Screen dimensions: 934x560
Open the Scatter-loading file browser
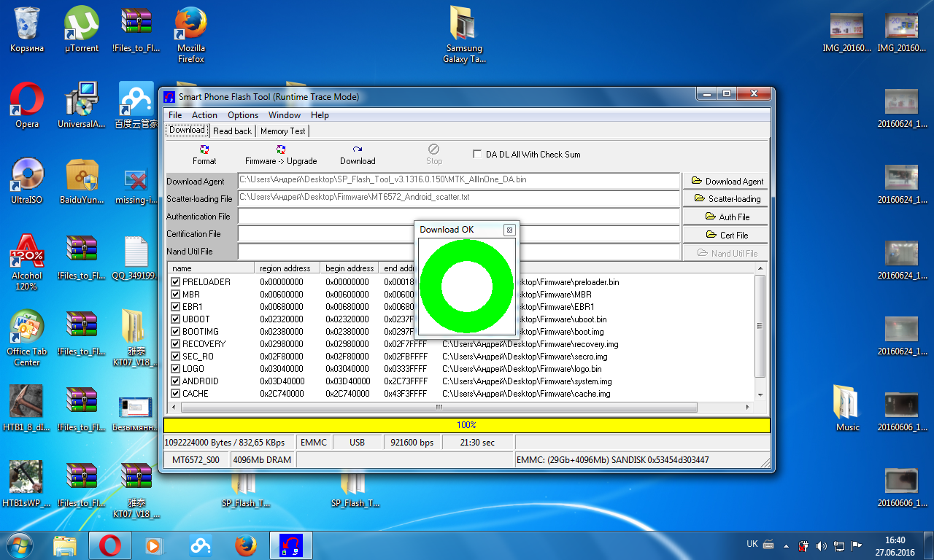(x=726, y=198)
